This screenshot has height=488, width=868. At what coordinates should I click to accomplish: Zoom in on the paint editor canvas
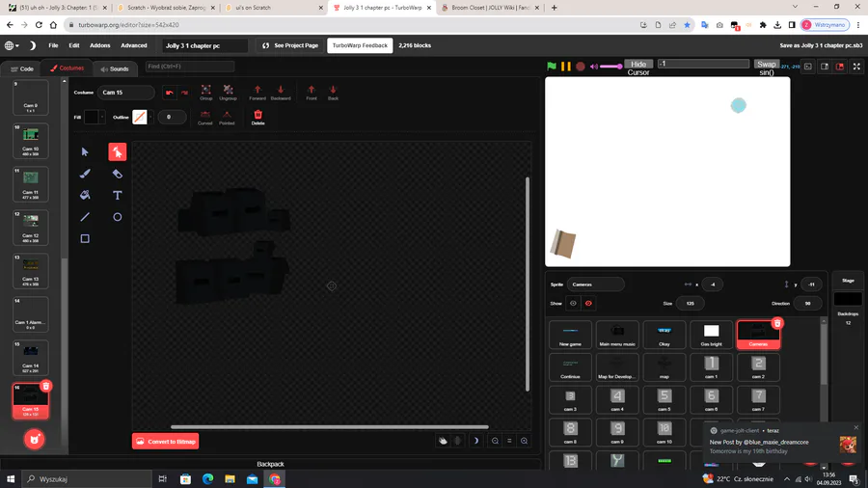click(524, 441)
